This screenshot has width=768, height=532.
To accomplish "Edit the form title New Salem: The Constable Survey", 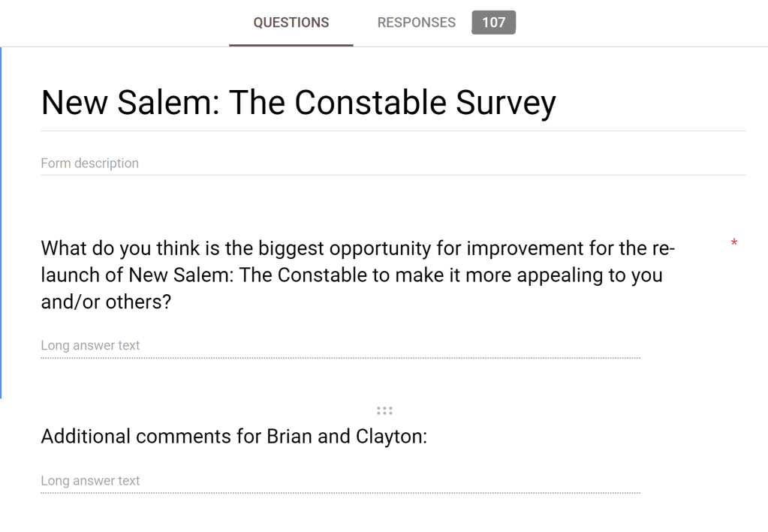I will (x=298, y=103).
